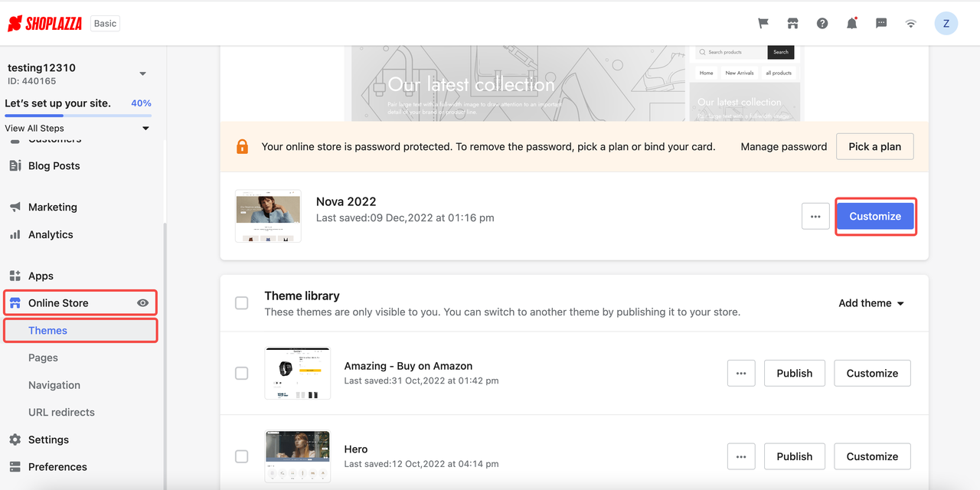Expand the testing12310 store switcher
The width and height of the screenshot is (980, 490).
point(142,74)
